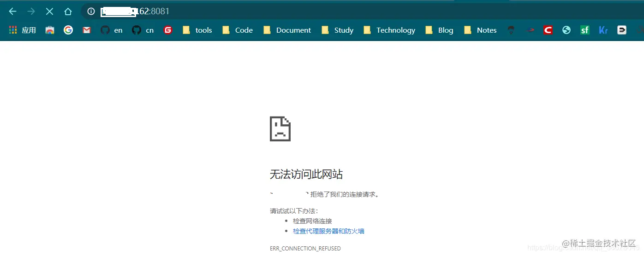
Task: Open the bearded face avatar bookmark
Action: pyautogui.click(x=511, y=30)
